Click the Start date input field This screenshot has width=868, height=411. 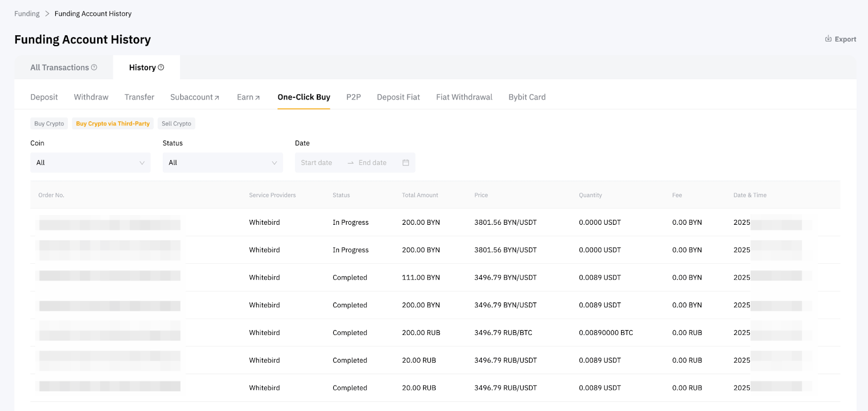(317, 162)
